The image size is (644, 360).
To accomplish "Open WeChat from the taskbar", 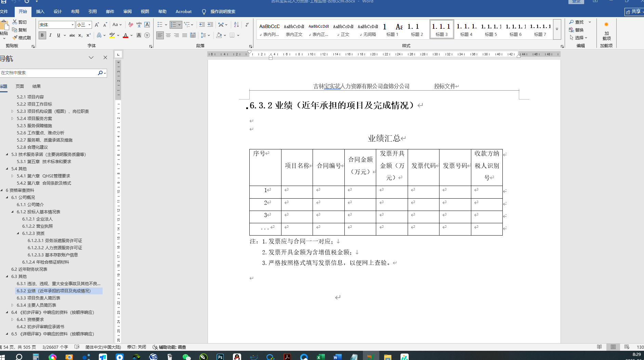I will point(187,357).
